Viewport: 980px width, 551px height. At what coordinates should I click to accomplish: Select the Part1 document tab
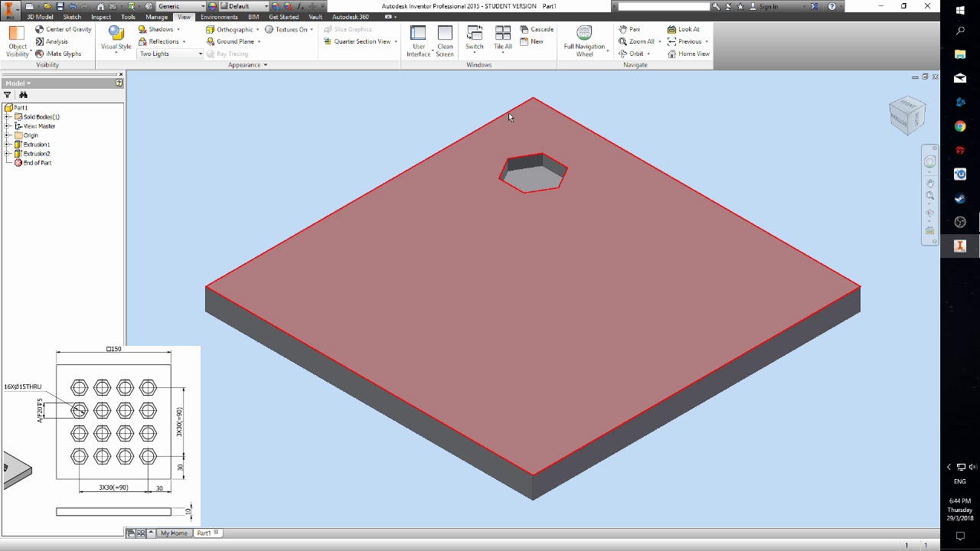(x=207, y=533)
